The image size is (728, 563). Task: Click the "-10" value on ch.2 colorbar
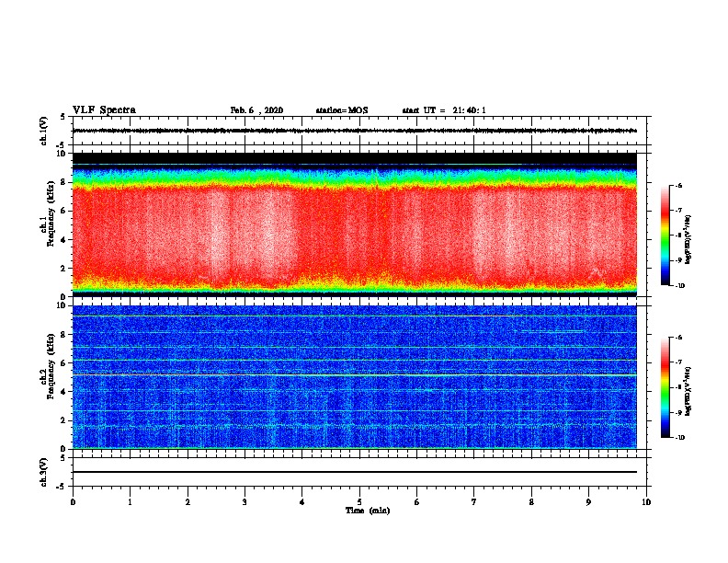[x=679, y=438]
